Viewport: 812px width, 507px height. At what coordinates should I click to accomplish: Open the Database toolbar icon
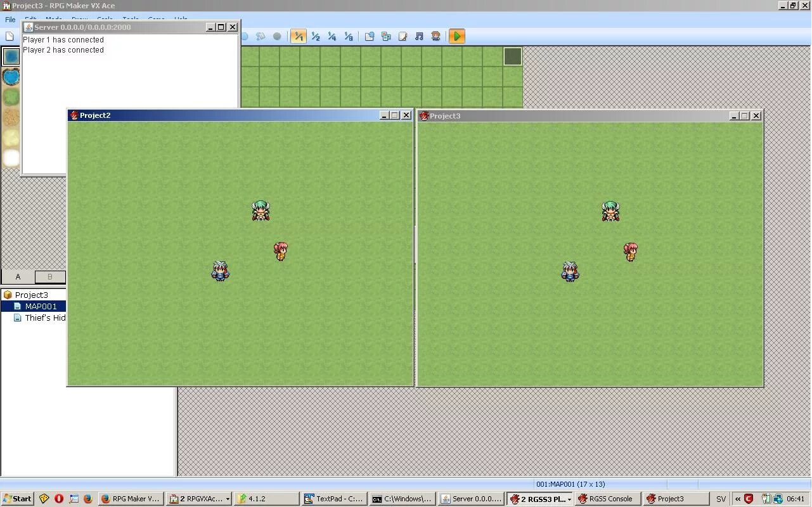[x=370, y=36]
